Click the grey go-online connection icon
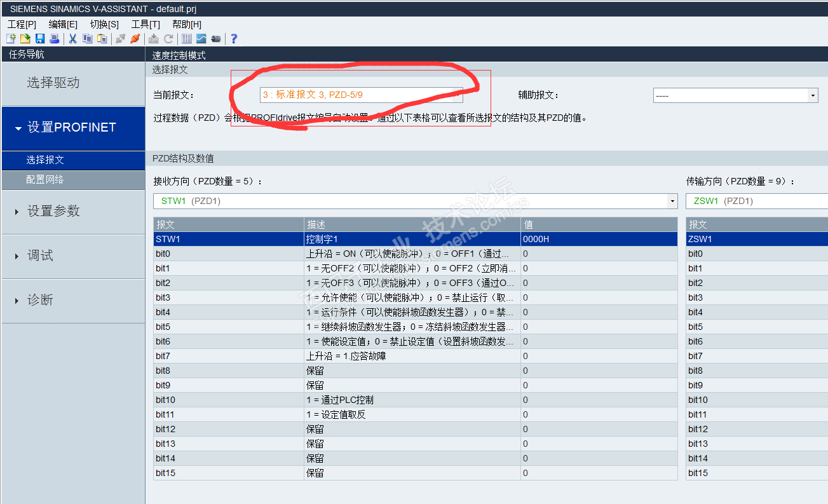Viewport: 828px width, 504px height. [120, 39]
